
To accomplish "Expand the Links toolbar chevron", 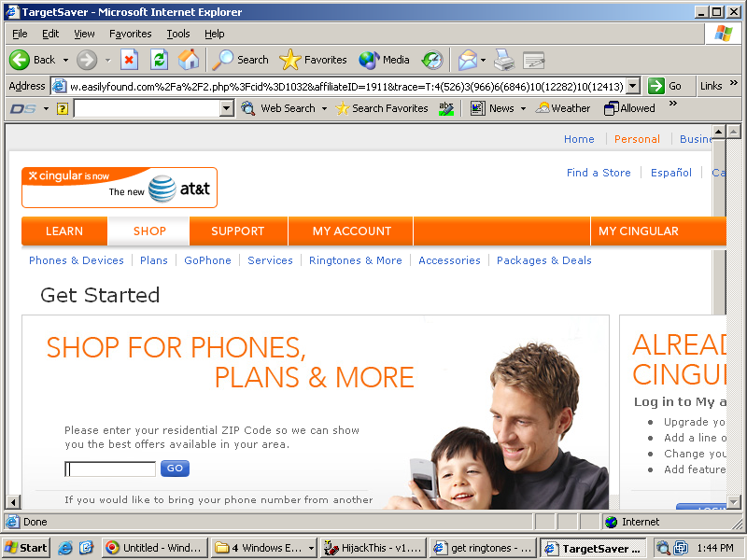I will (733, 83).
